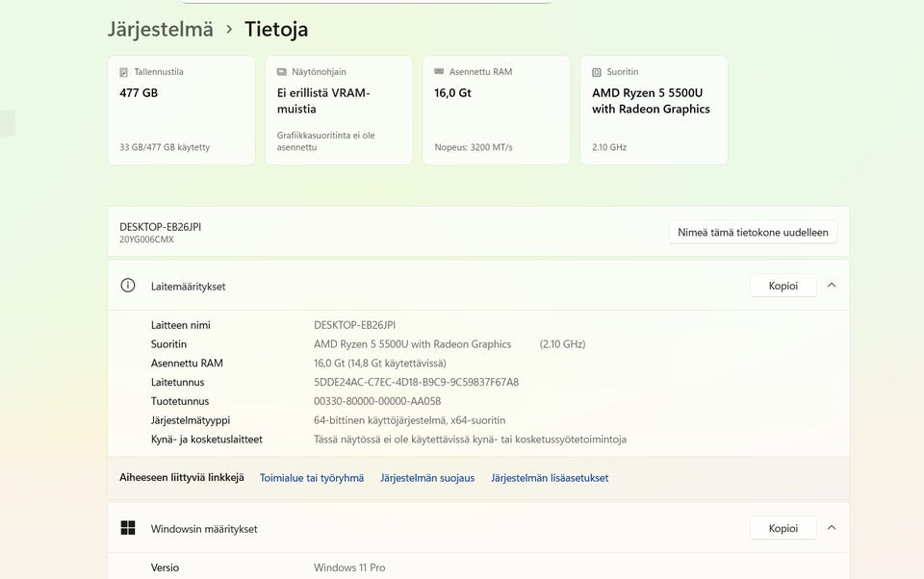Select the Tuotetunnus value 00330-80000-00000-AA058
This screenshot has height=579, width=924.
pyautogui.click(x=377, y=401)
